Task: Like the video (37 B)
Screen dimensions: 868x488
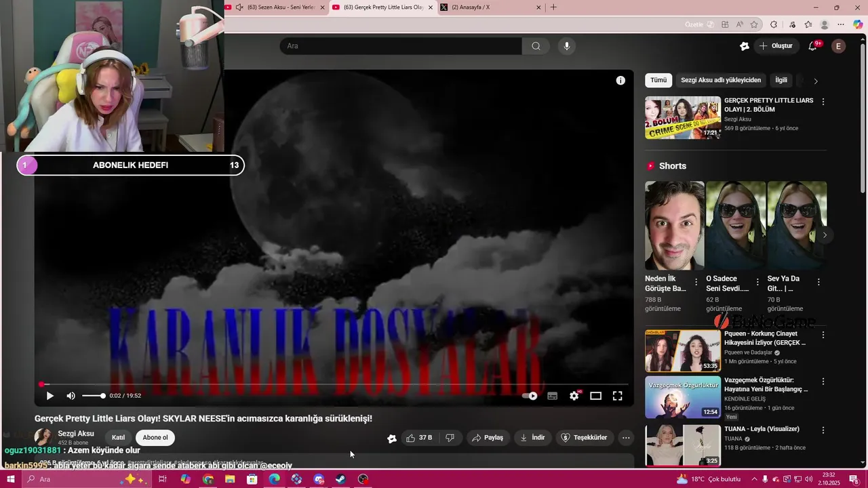Action: click(x=419, y=438)
